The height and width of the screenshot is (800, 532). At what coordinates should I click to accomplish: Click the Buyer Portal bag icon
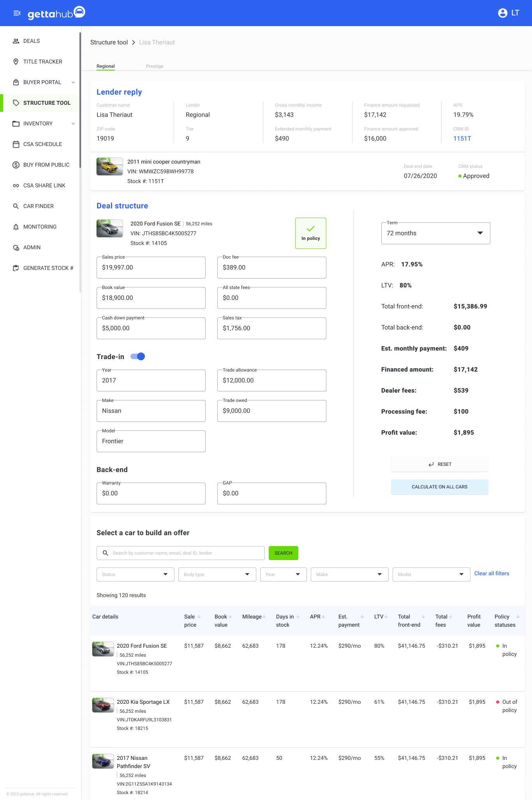16,82
